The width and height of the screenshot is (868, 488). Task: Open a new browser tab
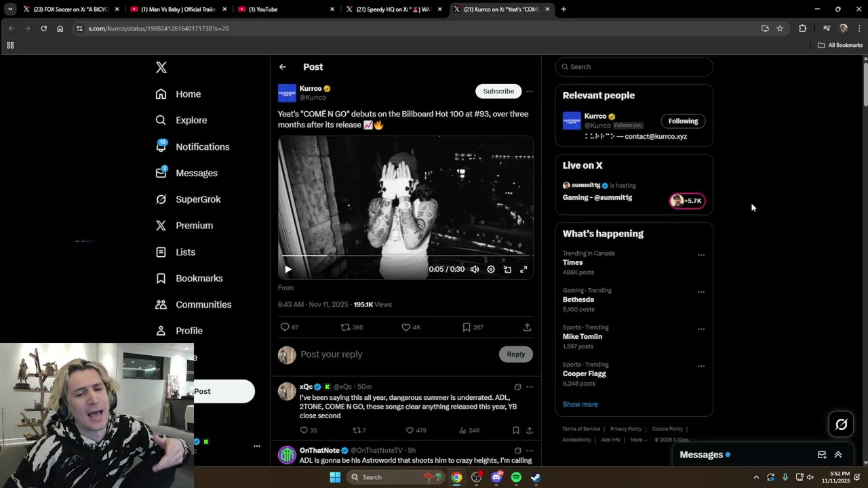point(564,9)
